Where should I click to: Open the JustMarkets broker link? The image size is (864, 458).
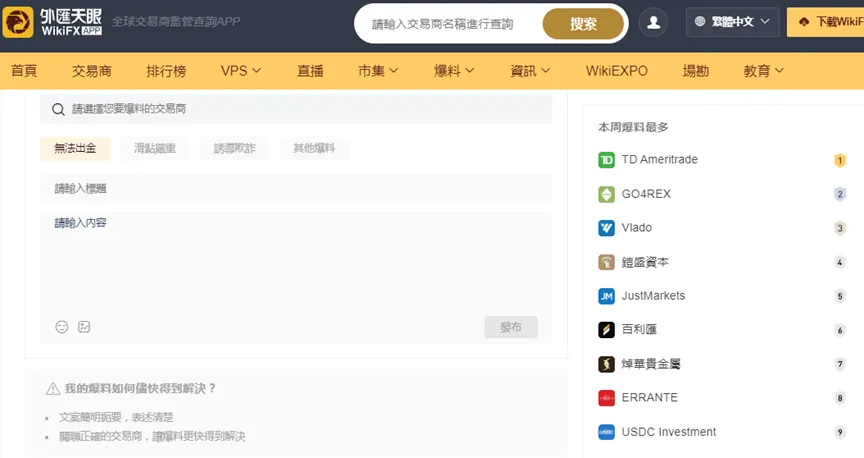coord(654,296)
